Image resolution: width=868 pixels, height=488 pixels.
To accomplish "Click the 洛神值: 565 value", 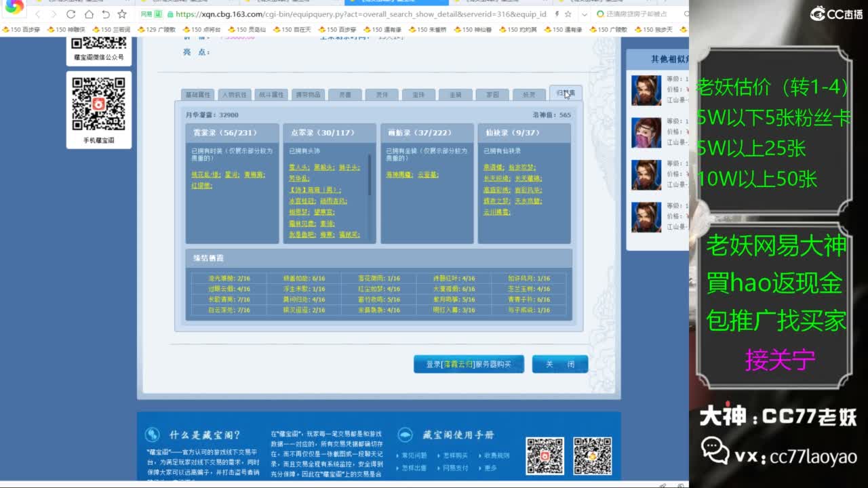I will coord(552,115).
